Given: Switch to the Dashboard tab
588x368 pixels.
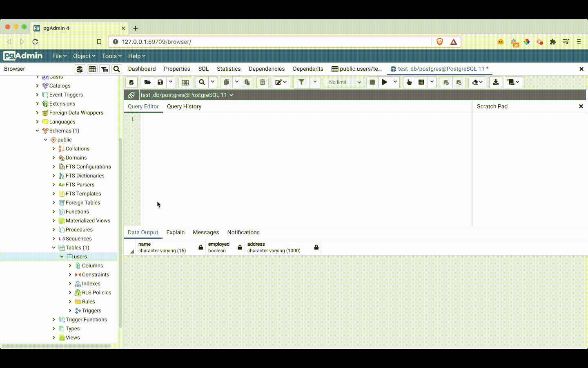Looking at the screenshot, I should [x=142, y=69].
